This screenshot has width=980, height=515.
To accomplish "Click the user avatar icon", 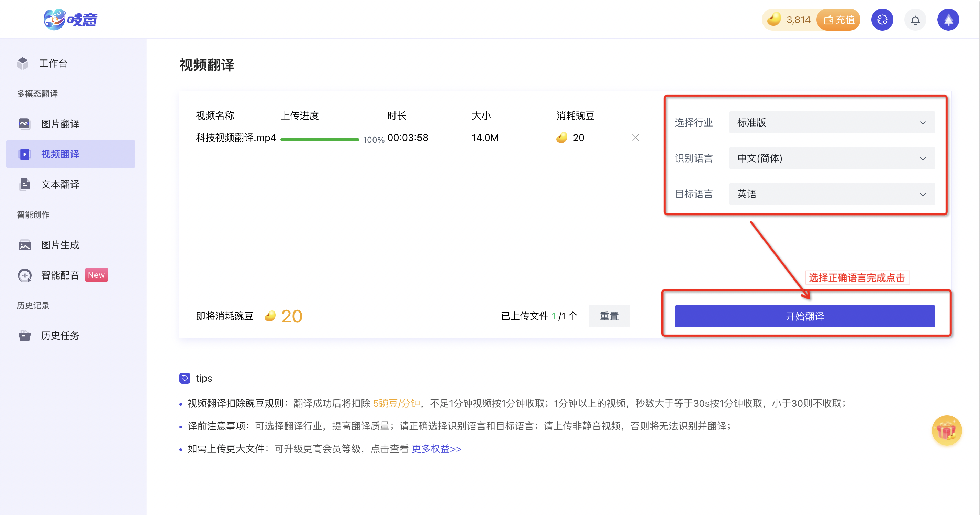I will 948,20.
